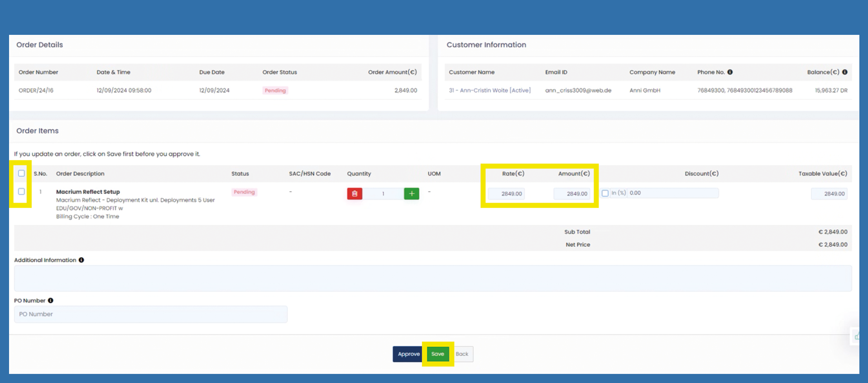
Task: Toggle the select-all checkbox in table header
Action: pyautogui.click(x=21, y=173)
